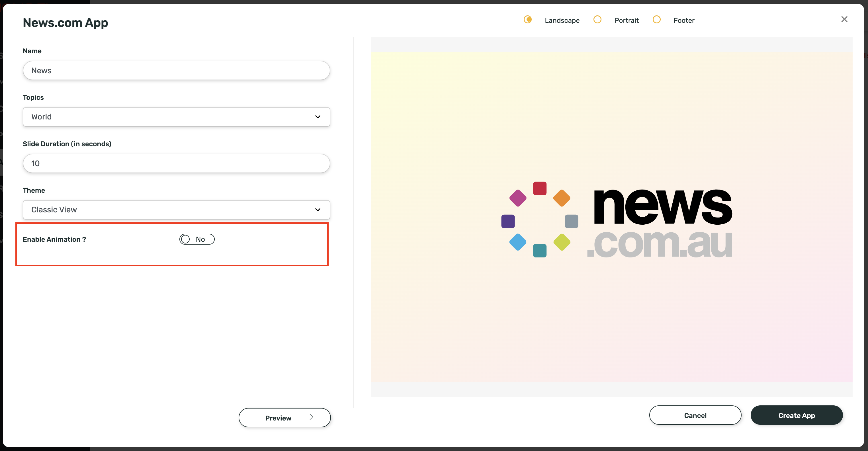Image resolution: width=868 pixels, height=451 pixels.
Task: Click the Preview button
Action: coord(284,417)
